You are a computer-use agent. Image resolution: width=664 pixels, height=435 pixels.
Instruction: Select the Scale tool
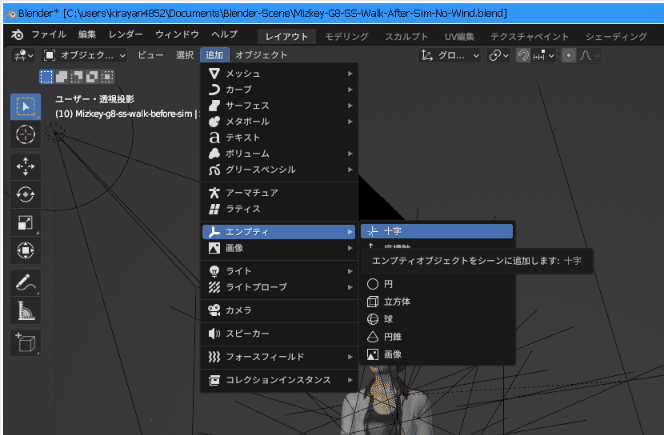pyautogui.click(x=25, y=222)
